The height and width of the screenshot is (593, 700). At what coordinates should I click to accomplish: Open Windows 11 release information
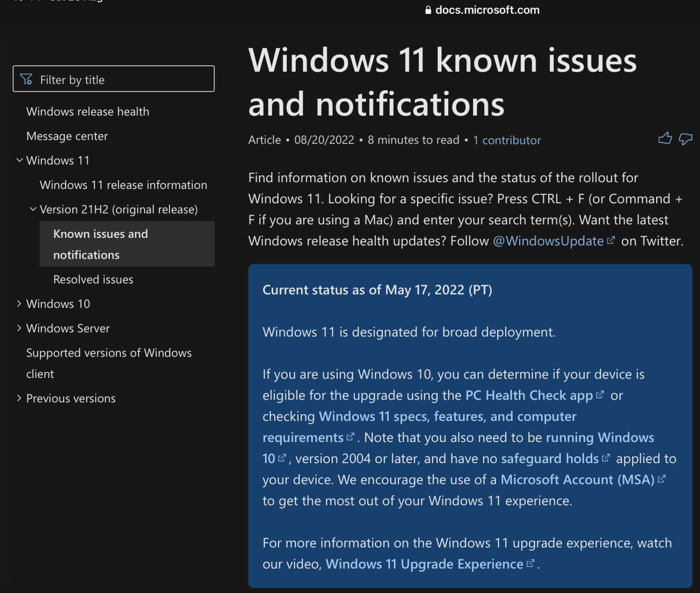click(x=124, y=185)
